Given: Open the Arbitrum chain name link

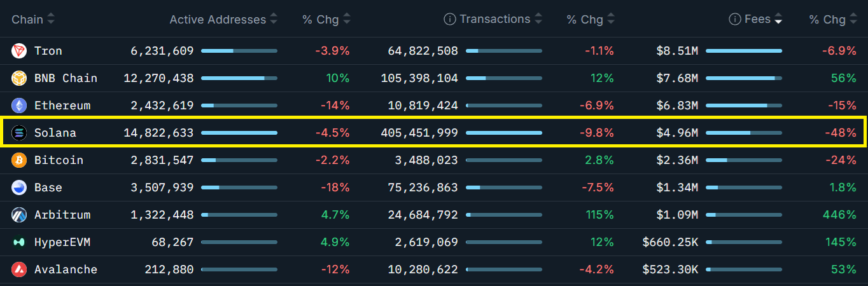Looking at the screenshot, I should click(x=62, y=215).
